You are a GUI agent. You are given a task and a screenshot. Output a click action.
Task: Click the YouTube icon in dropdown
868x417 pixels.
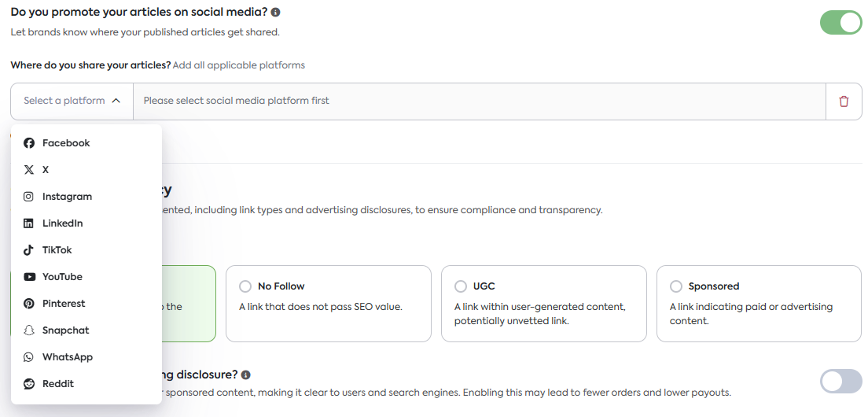29,277
